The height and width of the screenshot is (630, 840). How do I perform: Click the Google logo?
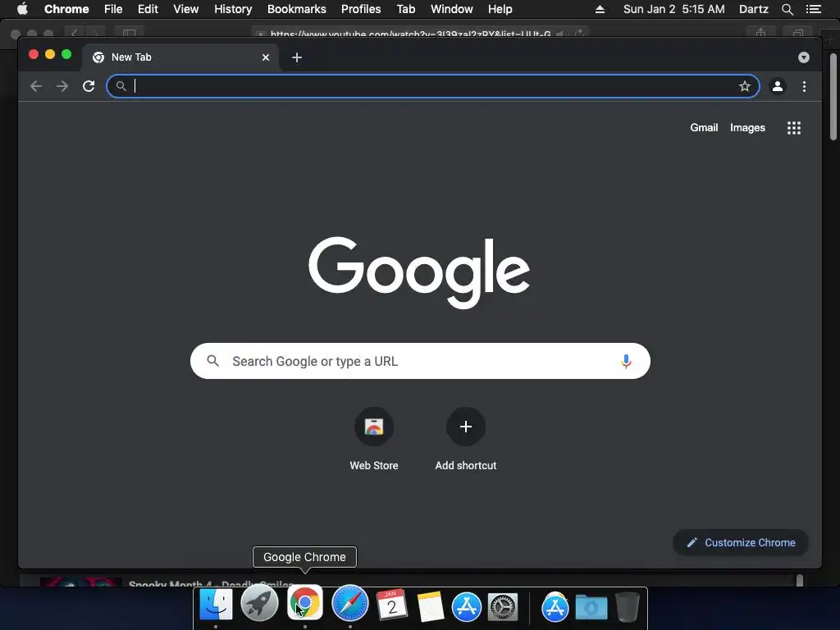coord(419,272)
